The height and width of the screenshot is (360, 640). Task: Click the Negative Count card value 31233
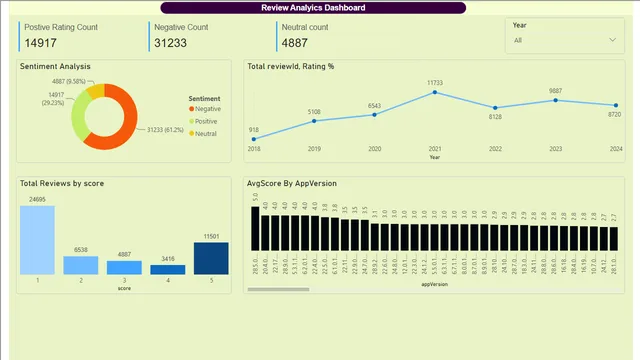pos(170,43)
